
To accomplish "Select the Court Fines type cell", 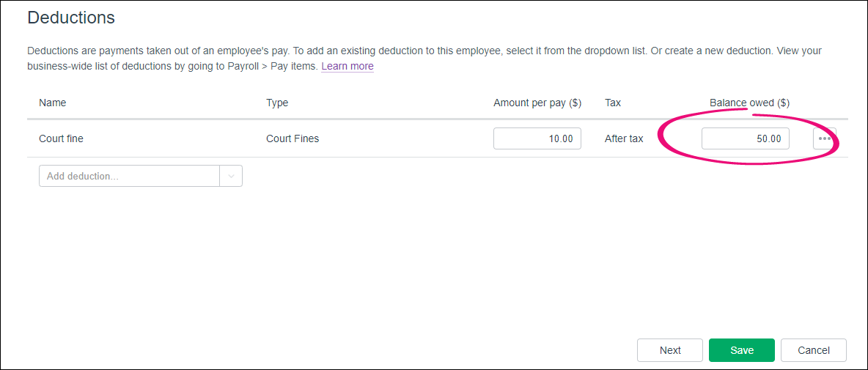I will [293, 138].
